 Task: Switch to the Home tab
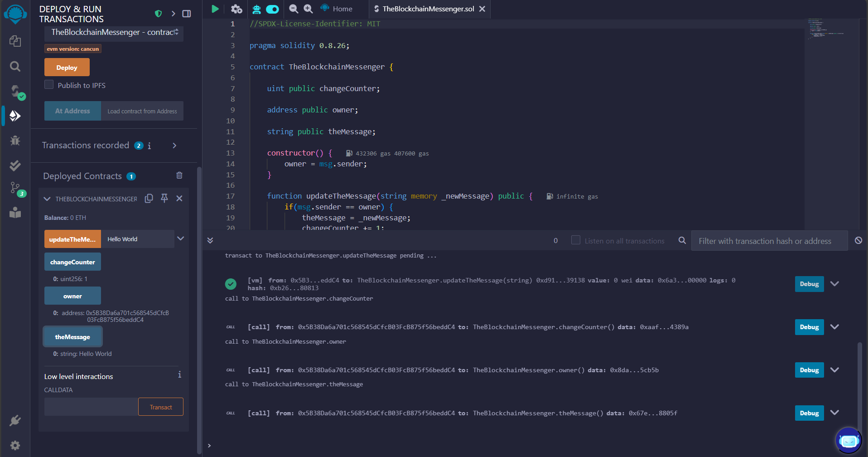(x=337, y=9)
